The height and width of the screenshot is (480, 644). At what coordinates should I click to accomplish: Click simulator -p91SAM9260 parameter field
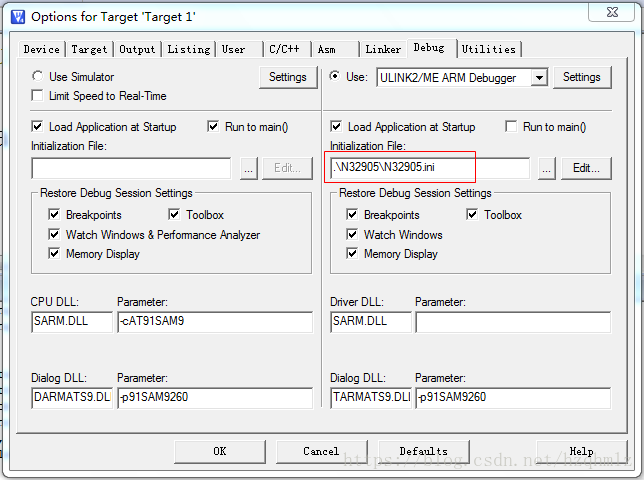[215, 397]
